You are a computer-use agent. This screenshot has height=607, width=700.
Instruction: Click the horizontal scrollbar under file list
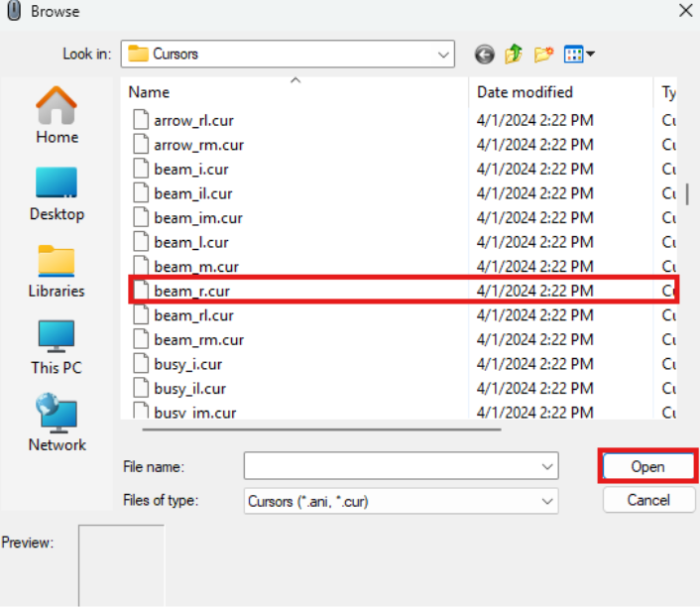(321, 429)
